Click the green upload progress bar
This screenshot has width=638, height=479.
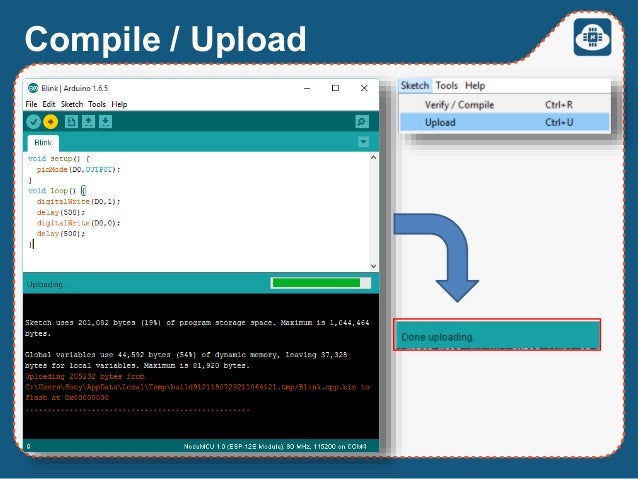321,283
